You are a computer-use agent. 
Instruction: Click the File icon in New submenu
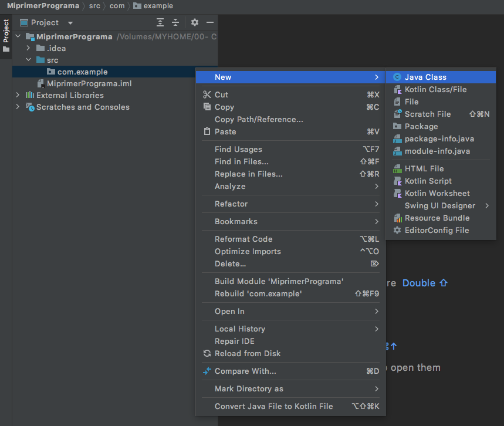click(397, 102)
